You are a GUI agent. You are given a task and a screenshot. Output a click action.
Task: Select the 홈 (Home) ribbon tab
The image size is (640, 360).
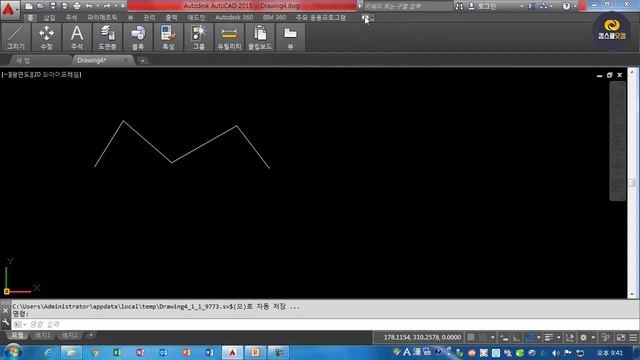tap(30, 18)
